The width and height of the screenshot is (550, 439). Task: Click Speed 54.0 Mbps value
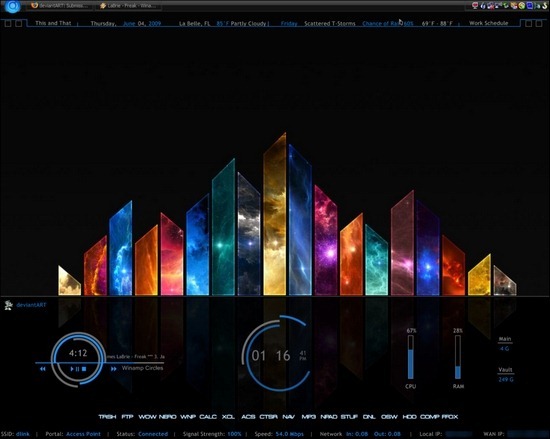pos(289,434)
